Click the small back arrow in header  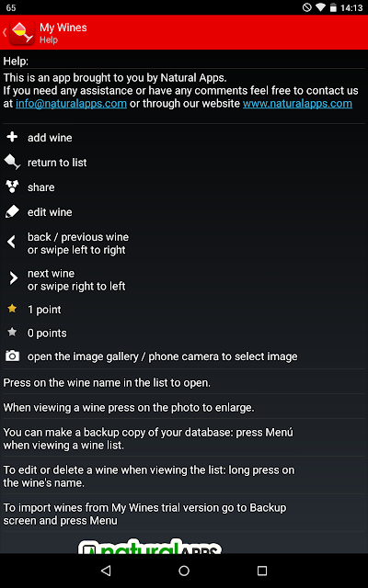click(x=5, y=32)
